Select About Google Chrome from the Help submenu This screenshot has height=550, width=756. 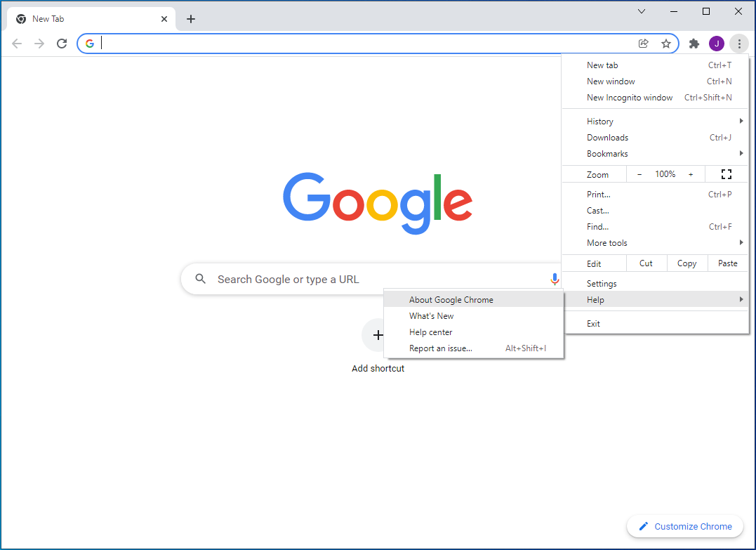click(x=451, y=299)
